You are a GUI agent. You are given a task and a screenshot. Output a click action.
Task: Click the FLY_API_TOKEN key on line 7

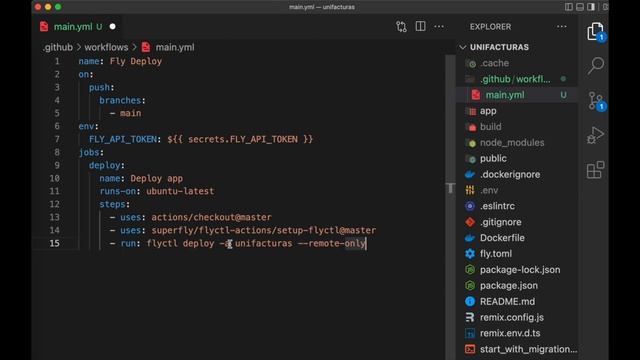click(122, 139)
